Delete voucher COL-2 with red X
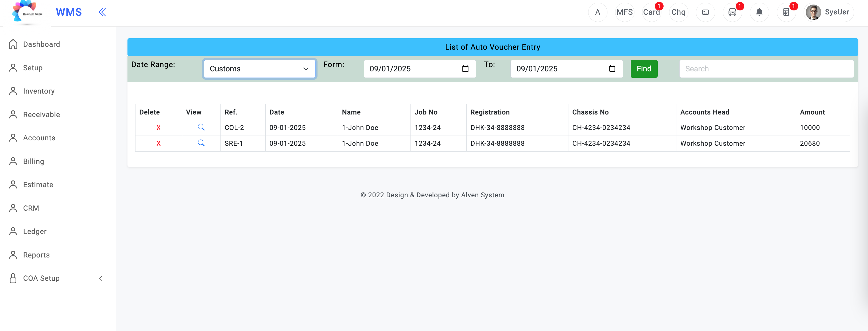Image resolution: width=868 pixels, height=331 pixels. point(158,128)
